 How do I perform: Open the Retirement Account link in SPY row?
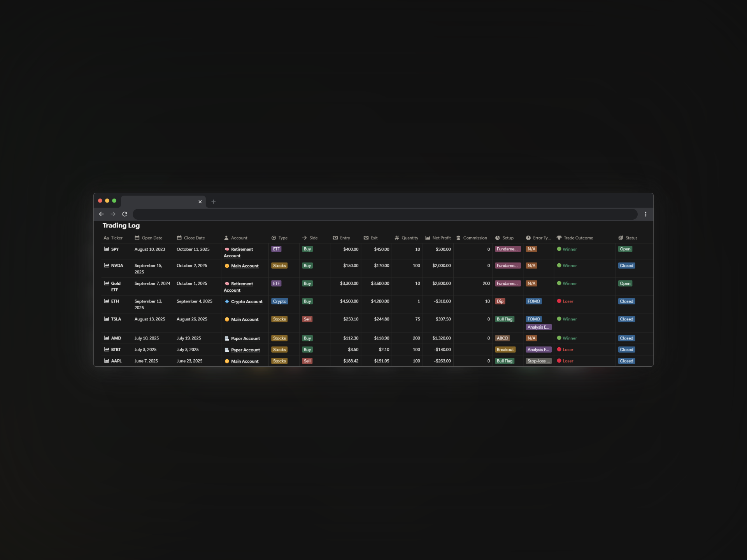238,252
